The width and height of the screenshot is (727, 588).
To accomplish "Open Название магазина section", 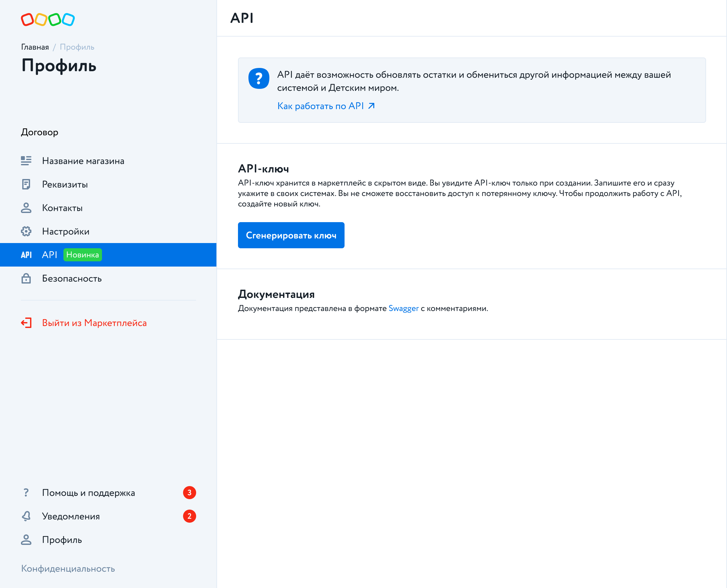I will (108, 161).
